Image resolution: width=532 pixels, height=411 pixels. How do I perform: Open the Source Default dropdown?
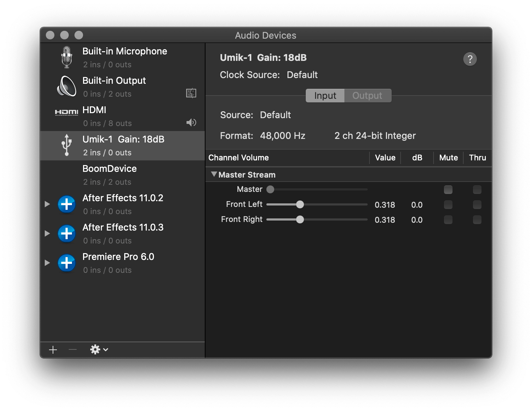tap(275, 115)
